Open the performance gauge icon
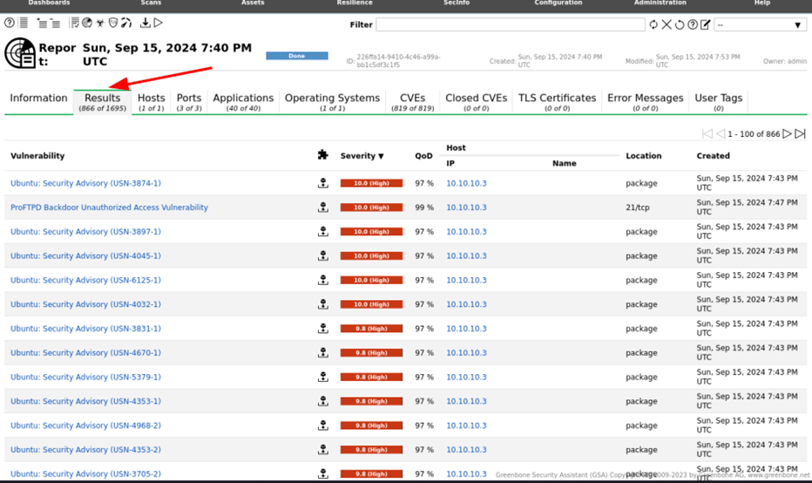812x483 pixels. [x=126, y=23]
